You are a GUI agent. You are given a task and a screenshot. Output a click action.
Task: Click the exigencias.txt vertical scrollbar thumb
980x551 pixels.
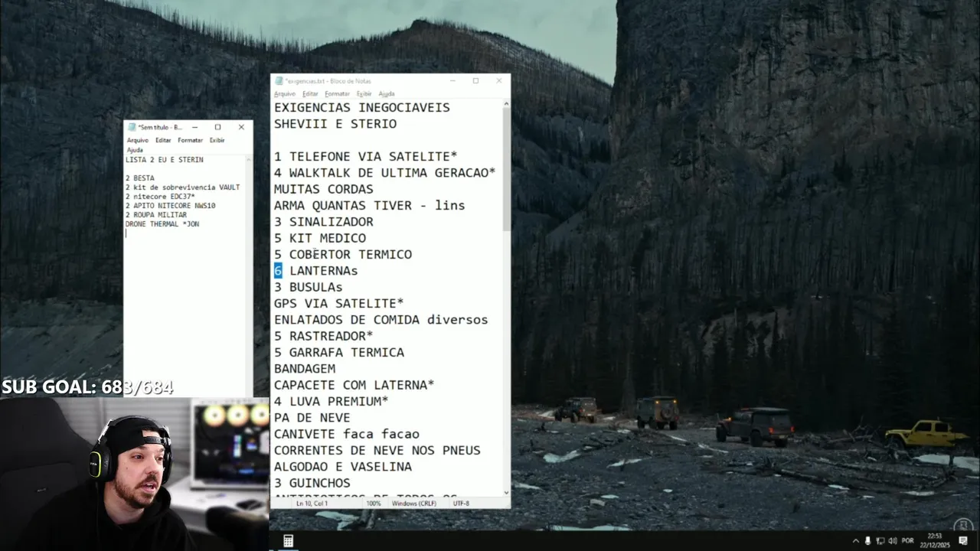[506, 169]
